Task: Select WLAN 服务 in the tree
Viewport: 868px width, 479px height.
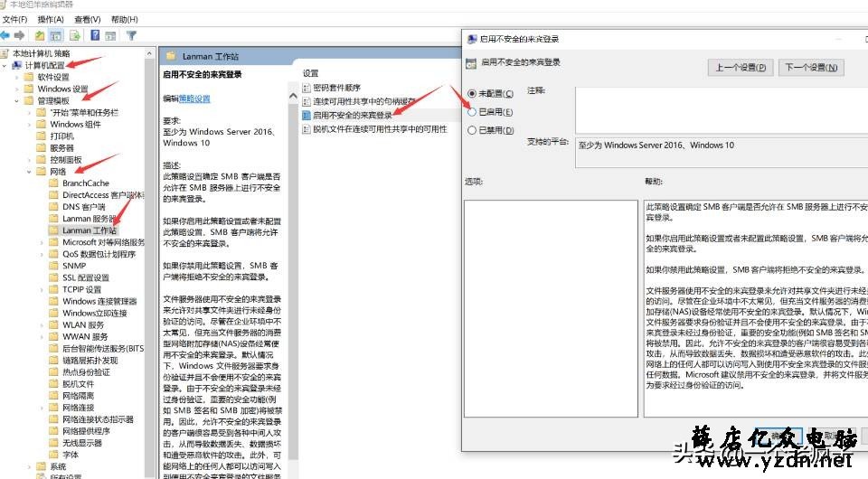Action: (x=83, y=324)
